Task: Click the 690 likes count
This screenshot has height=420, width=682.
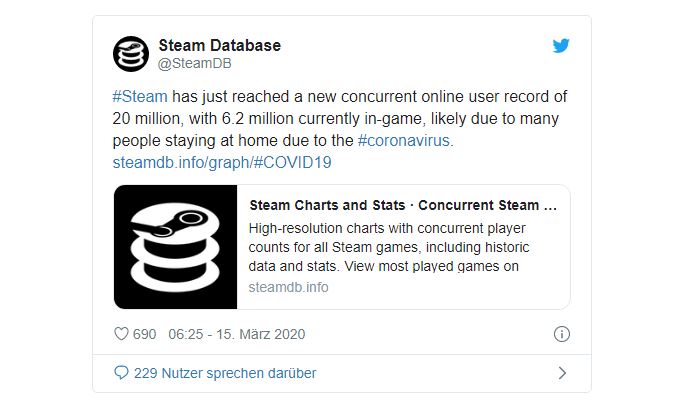Action: (144, 334)
